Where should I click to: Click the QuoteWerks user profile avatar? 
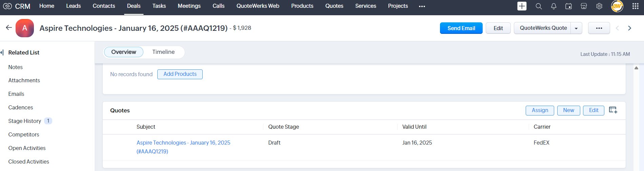(617, 6)
